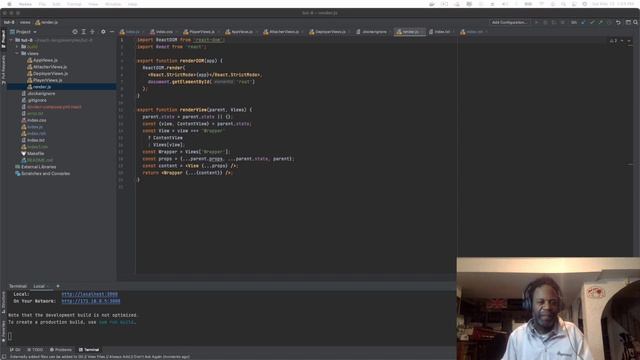This screenshot has width=640, height=360.
Task: Collapse the views folder in project tree
Action: pyautogui.click(x=17, y=53)
